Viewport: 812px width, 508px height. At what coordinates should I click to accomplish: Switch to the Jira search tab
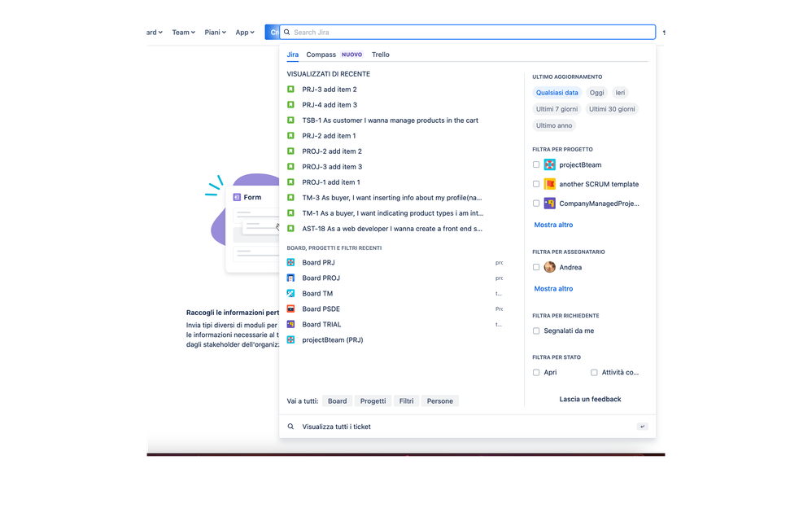tap(293, 55)
